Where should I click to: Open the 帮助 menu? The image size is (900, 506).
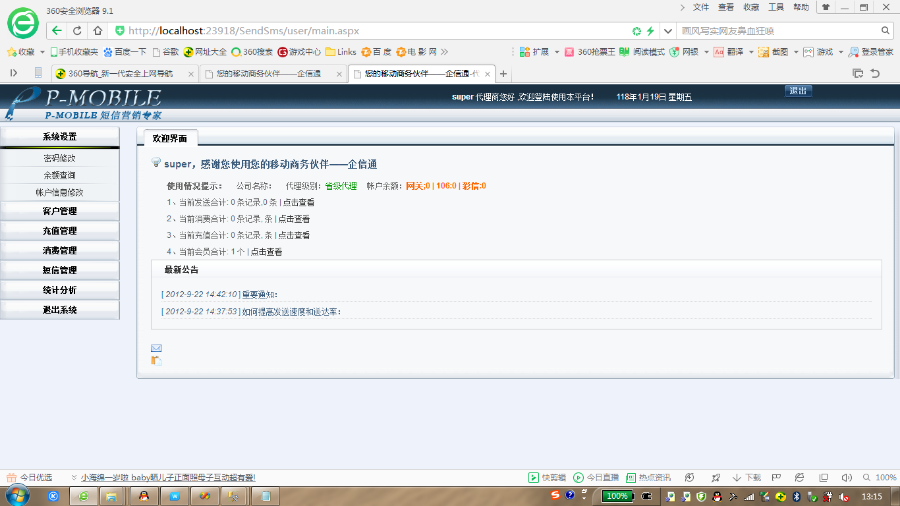801,7
